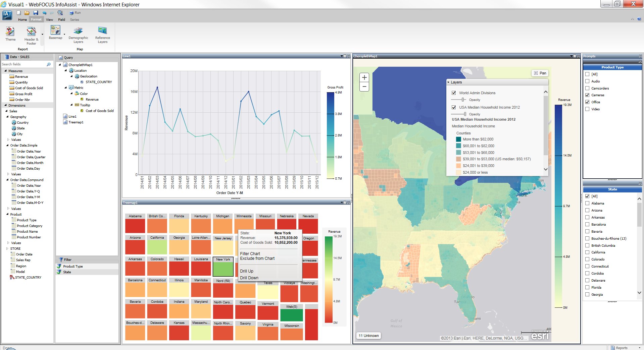
Task: Click the Demographic Layers icon
Action: (x=78, y=31)
